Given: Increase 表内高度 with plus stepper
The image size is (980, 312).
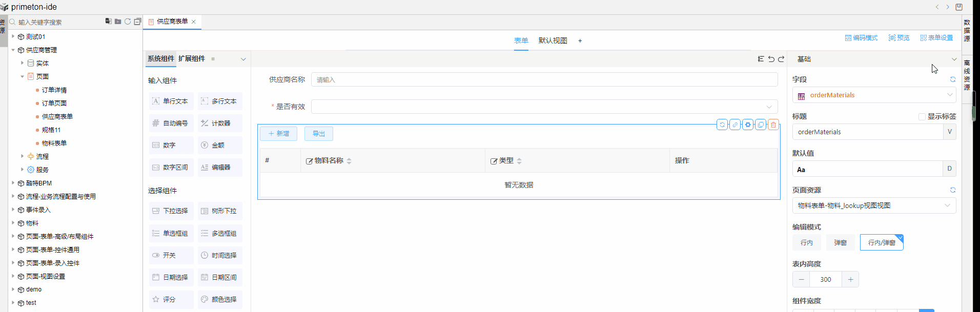Looking at the screenshot, I should [850, 280].
